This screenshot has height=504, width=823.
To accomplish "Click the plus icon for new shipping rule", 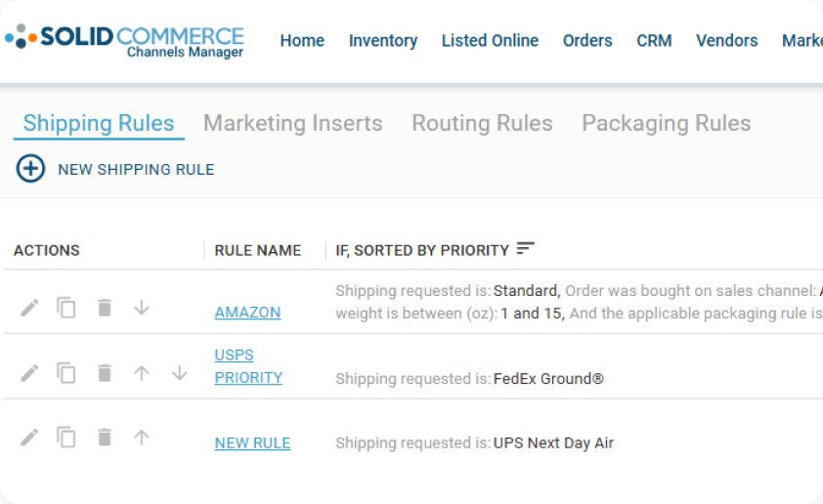I will click(30, 169).
